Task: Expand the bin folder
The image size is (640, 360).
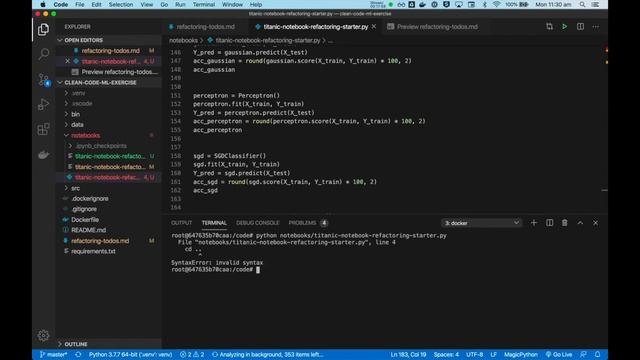Action: pos(76,114)
